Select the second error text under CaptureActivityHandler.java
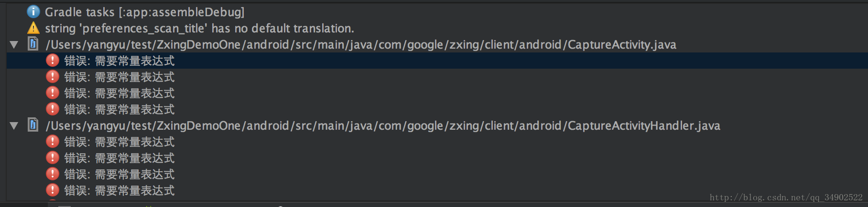 pos(119,158)
